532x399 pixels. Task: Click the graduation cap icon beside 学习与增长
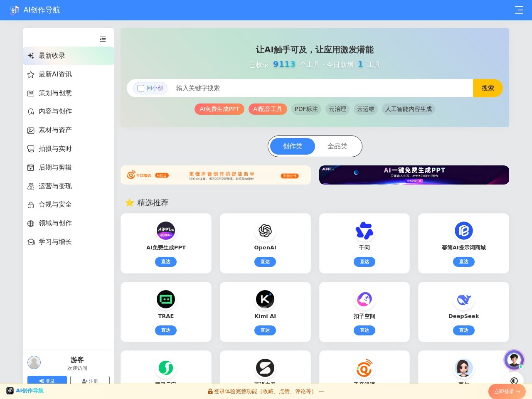click(x=31, y=242)
